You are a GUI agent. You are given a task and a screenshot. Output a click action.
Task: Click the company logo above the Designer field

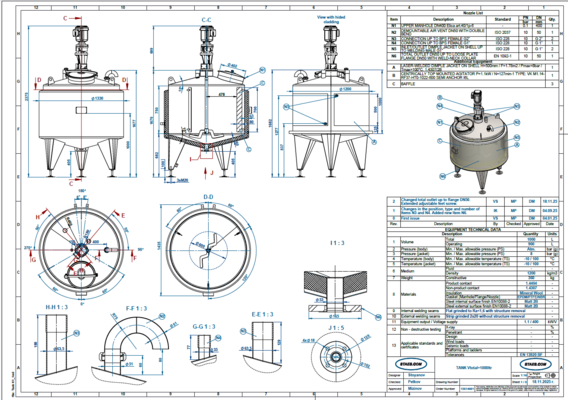tap(410, 364)
